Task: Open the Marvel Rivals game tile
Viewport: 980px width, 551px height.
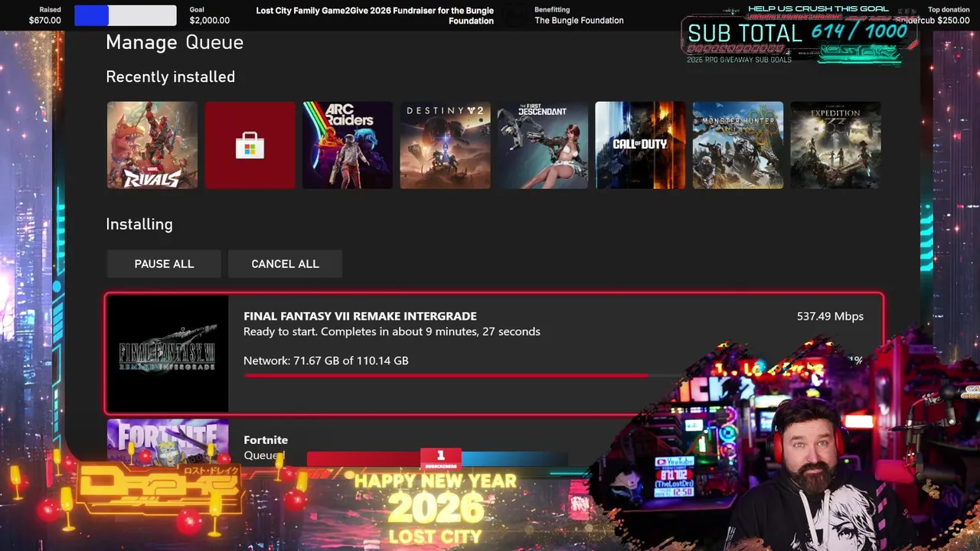Action: (x=152, y=145)
